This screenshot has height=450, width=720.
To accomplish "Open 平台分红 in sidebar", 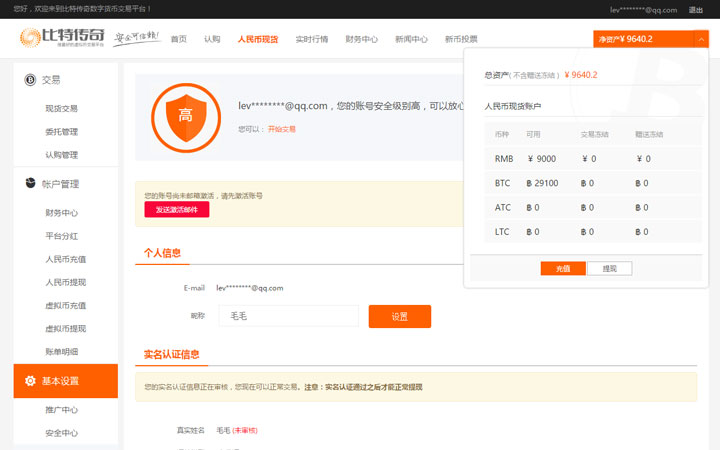I will coord(62,236).
